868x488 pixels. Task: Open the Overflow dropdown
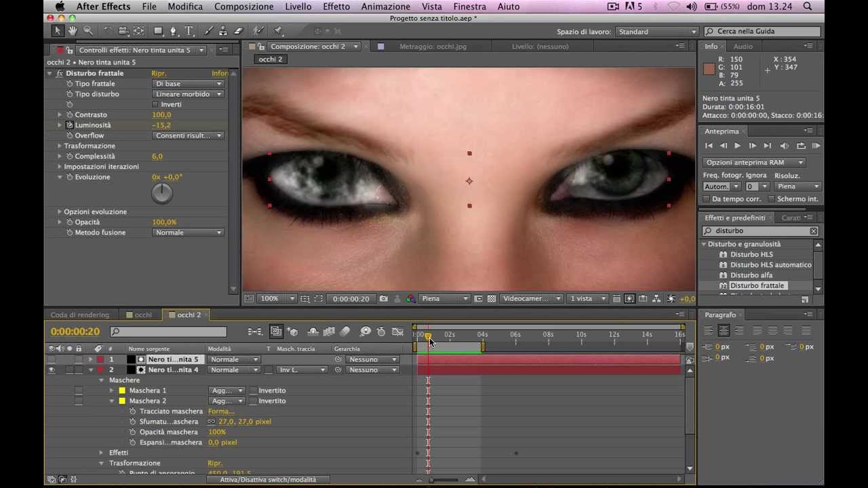click(189, 136)
